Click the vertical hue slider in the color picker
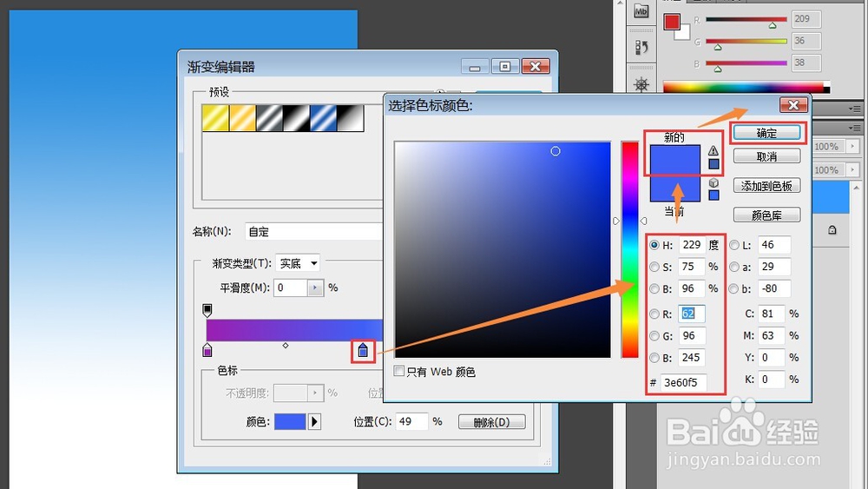 (x=630, y=250)
